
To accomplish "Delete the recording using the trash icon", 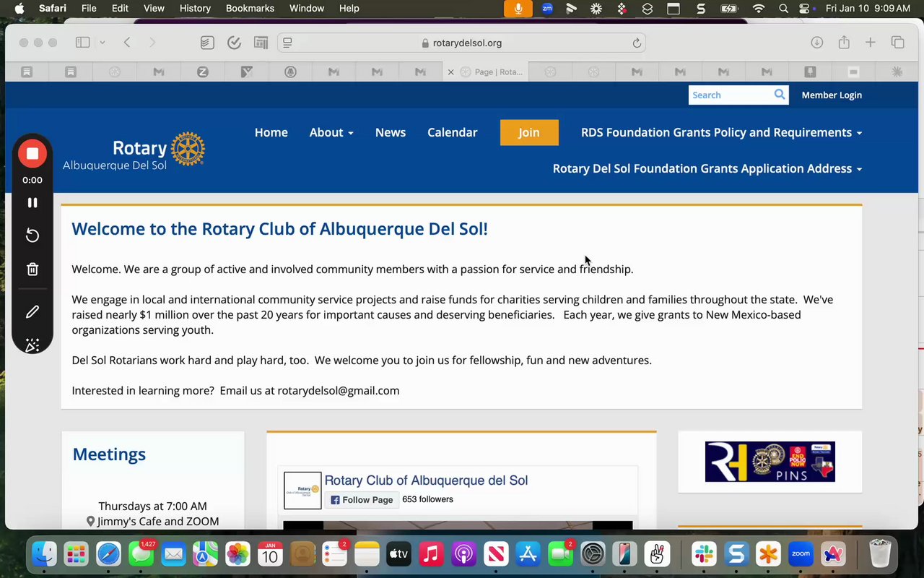I will 32,269.
